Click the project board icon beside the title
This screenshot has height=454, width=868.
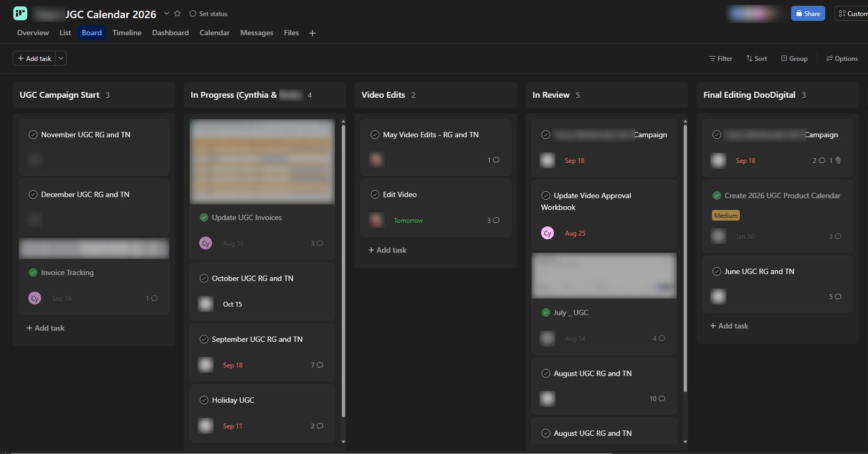[x=20, y=13]
